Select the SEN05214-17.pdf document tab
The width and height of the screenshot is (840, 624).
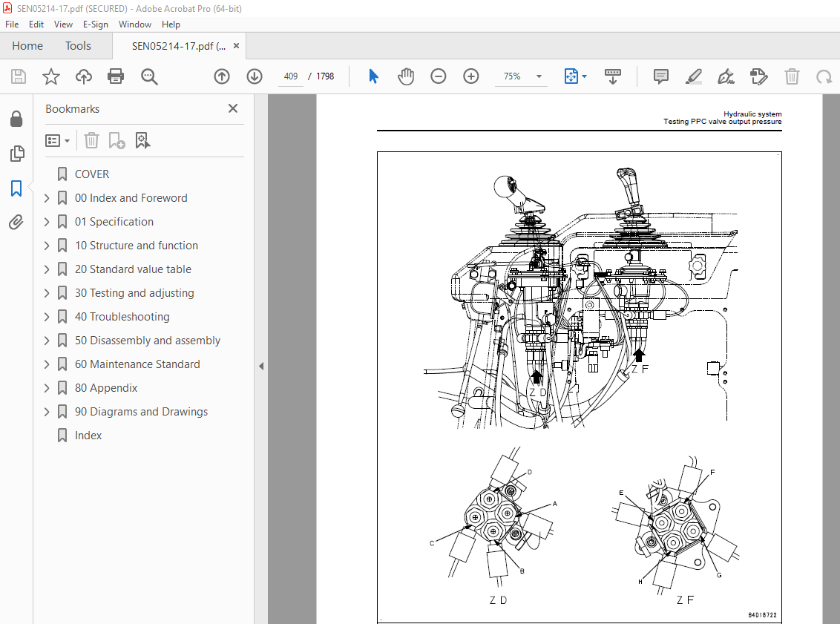tap(178, 46)
